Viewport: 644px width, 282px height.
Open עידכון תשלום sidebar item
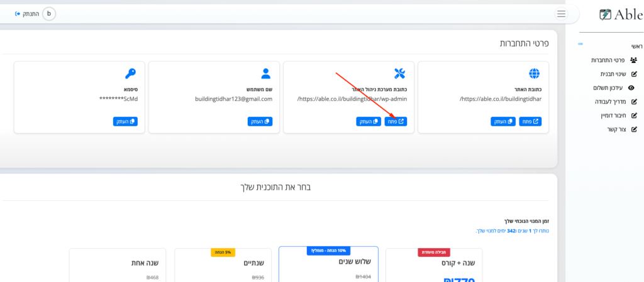614,88
